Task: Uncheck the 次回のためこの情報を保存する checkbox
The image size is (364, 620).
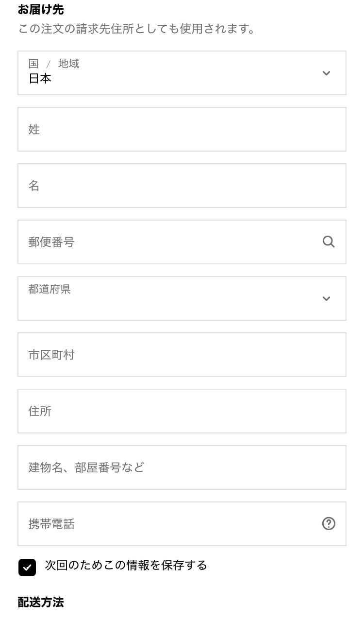Action: pos(27,567)
